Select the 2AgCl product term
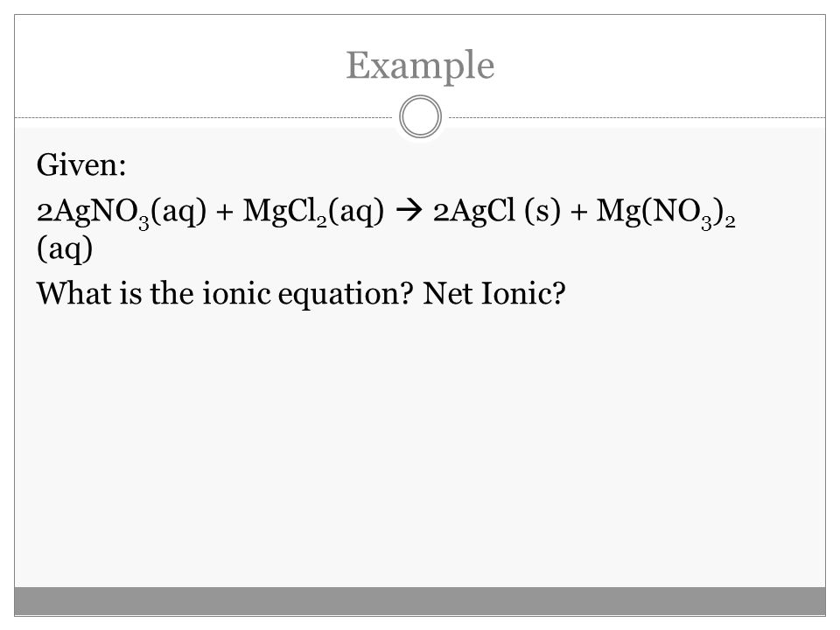 474,212
